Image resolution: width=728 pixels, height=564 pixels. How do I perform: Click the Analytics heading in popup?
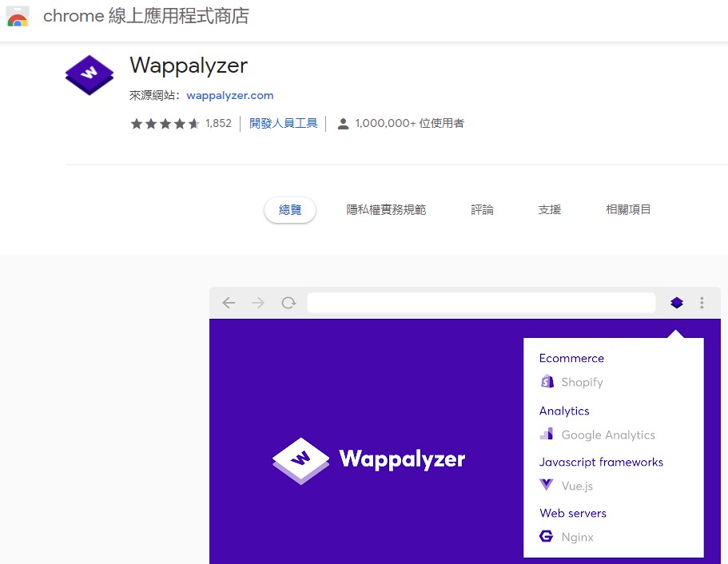point(564,411)
